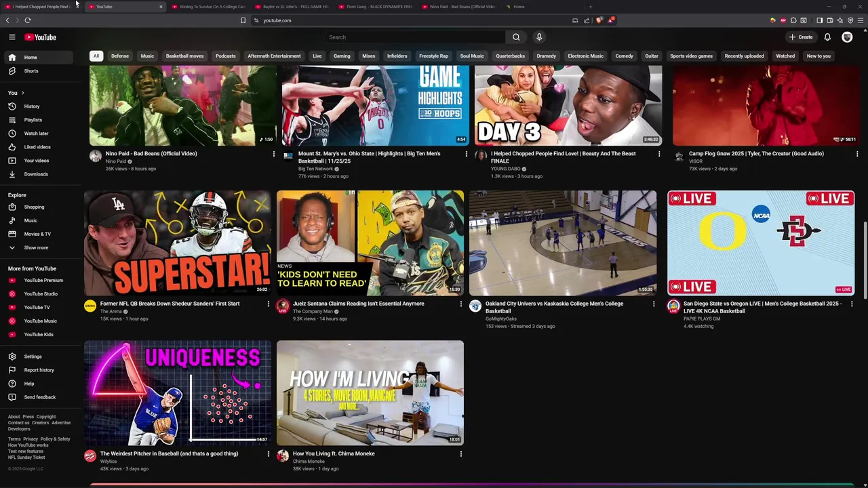Screen dimensions: 868x488
Task: Open The Company Man channel link
Action: click(313, 311)
